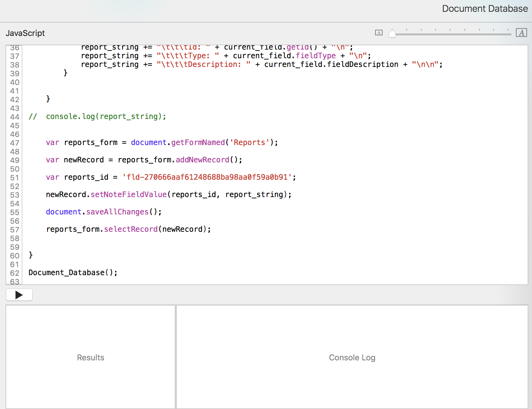Click the addNewRecord method call

pos(202,160)
